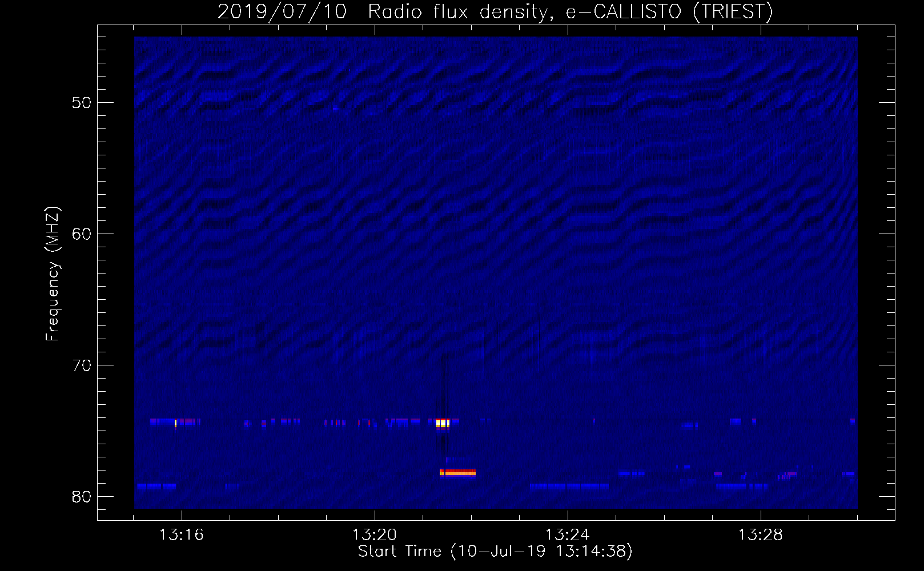Click the 70 frequency tick label
The width and height of the screenshot is (924, 571).
pyautogui.click(x=81, y=365)
